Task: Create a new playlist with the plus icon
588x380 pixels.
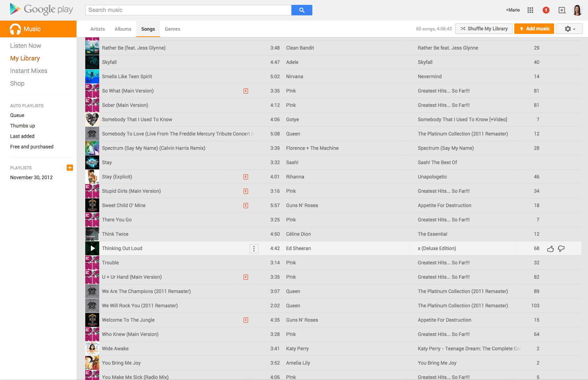Action: [70, 168]
